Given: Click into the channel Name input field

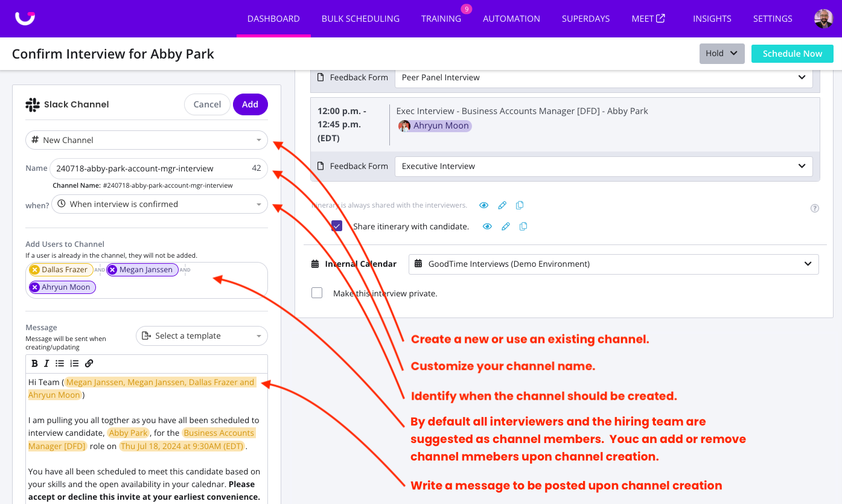Looking at the screenshot, I should [x=159, y=168].
